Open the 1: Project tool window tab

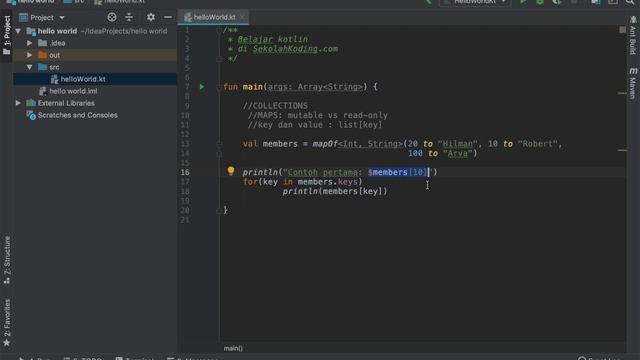point(7,35)
